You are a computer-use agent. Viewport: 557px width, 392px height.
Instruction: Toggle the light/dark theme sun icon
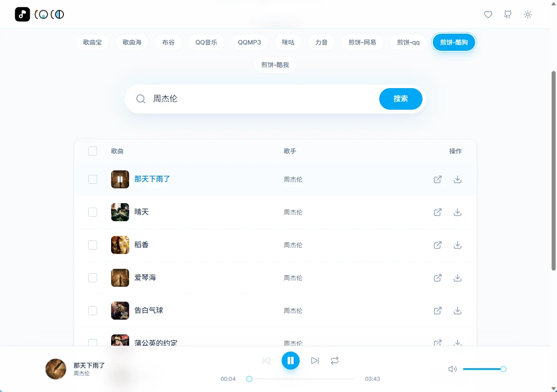pos(528,14)
